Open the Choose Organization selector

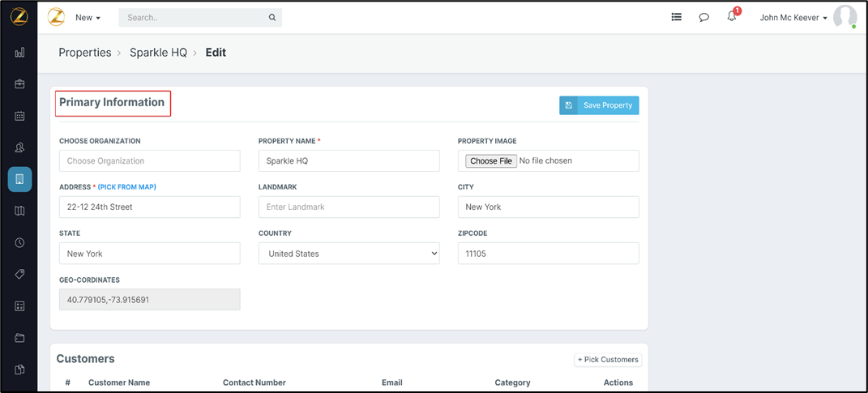(150, 161)
